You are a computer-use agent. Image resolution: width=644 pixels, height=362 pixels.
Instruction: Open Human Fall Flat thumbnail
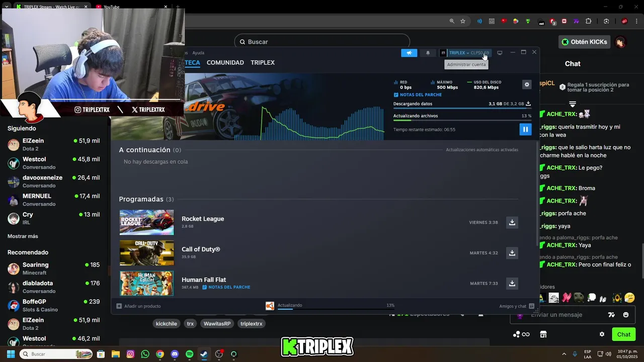click(146, 283)
